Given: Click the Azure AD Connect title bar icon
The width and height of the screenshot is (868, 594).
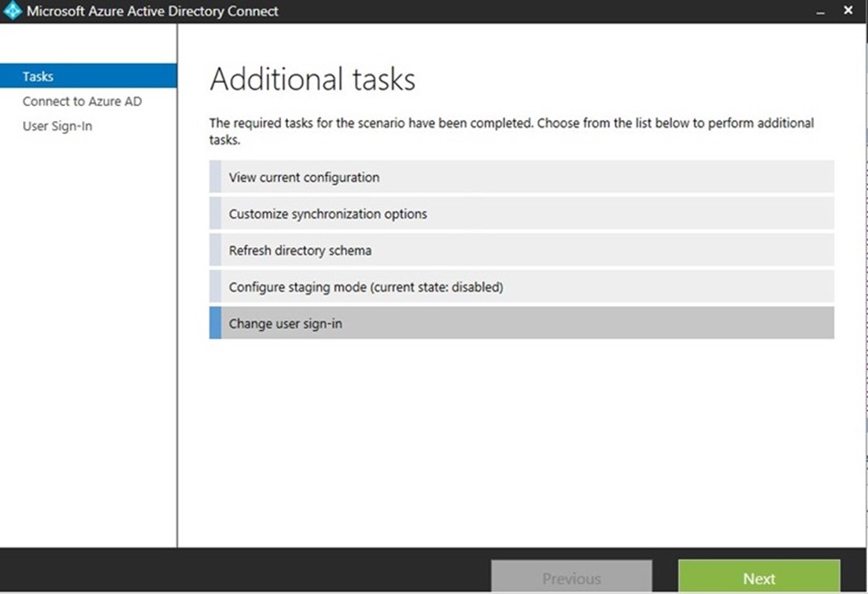Looking at the screenshot, I should pos(12,11).
